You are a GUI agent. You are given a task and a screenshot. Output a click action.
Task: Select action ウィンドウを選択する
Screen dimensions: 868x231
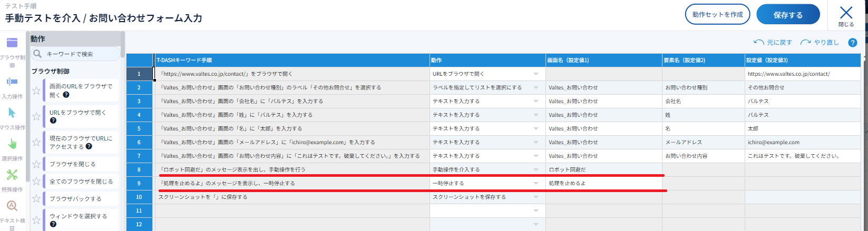point(81,220)
